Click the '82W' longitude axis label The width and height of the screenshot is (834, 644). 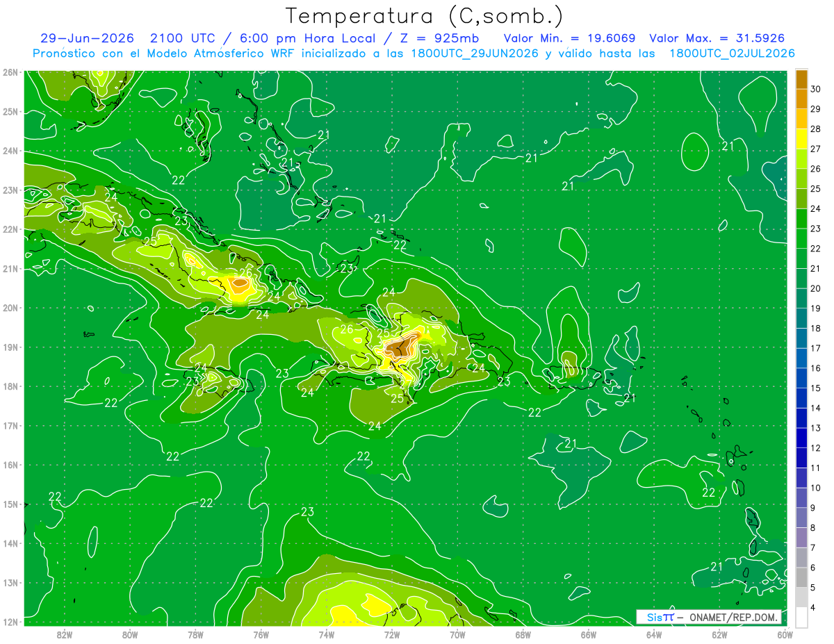(x=64, y=634)
